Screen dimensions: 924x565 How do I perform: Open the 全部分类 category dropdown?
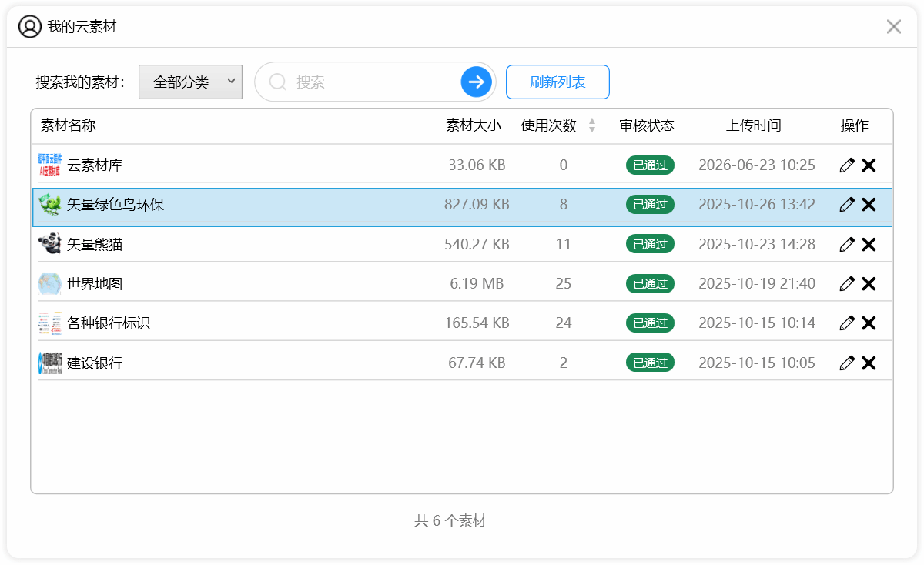click(190, 82)
